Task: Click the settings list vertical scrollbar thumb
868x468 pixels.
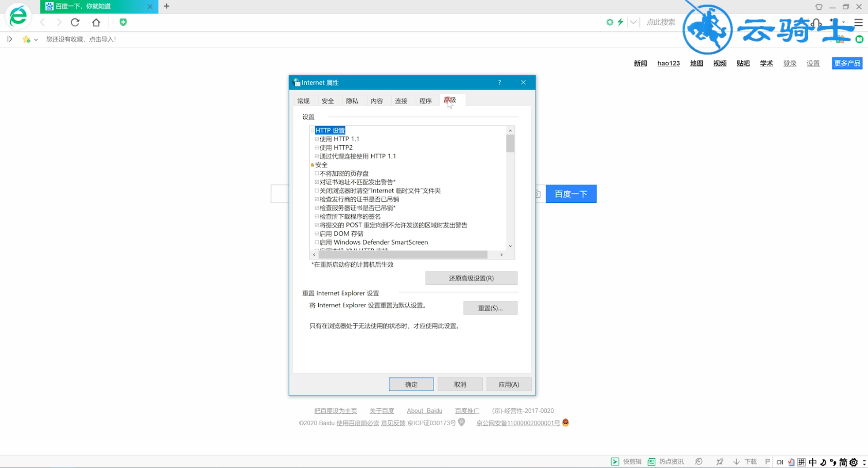Action: [510, 144]
